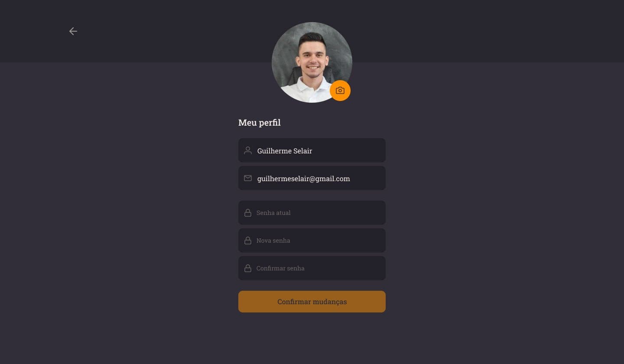Click the envelope icon in the email field
This screenshot has width=624, height=364.
248,178
